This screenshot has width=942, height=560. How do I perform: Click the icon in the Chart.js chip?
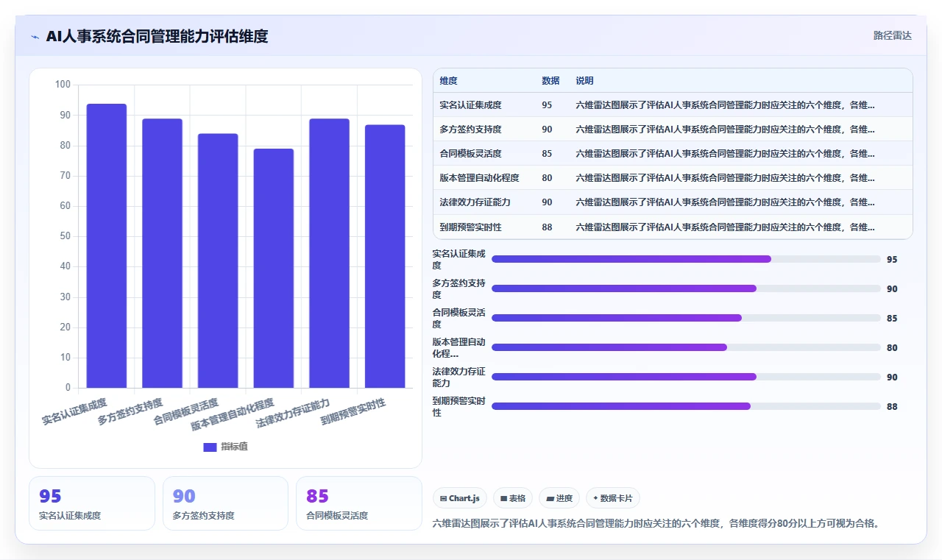pos(443,499)
